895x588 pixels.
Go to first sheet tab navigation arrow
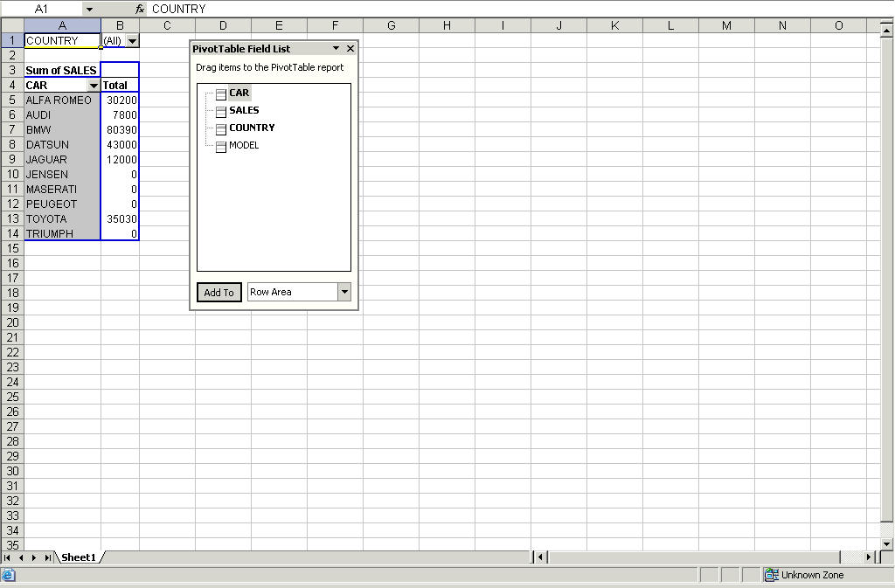coord(7,557)
